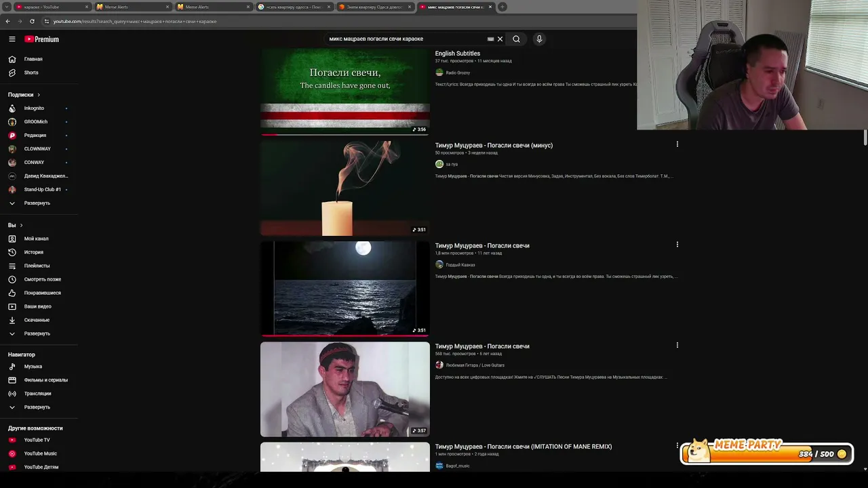
Task: Open YouTube Music in the sidebar
Action: click(39, 453)
